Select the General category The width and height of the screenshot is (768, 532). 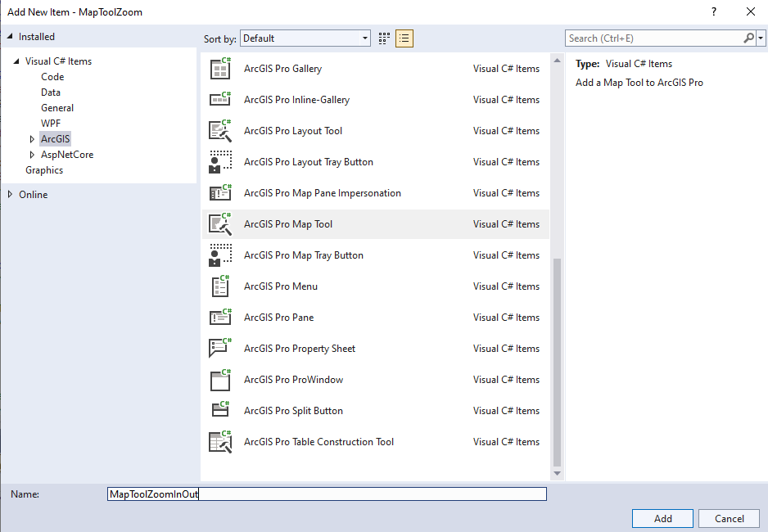click(x=57, y=108)
